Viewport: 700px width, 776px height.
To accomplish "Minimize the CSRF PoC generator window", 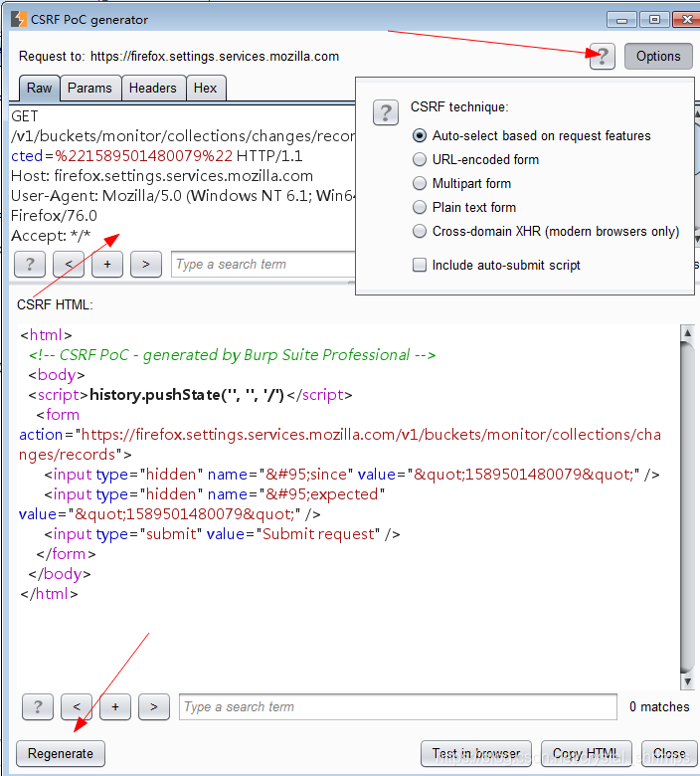I will click(622, 20).
